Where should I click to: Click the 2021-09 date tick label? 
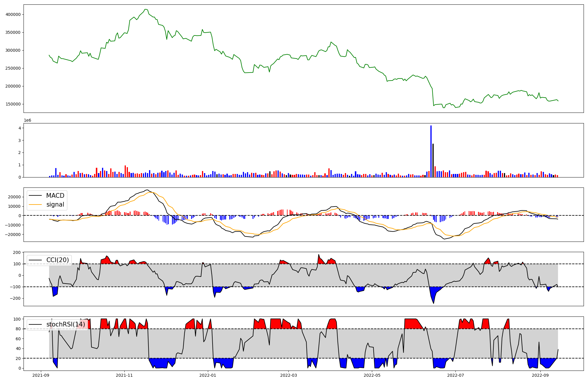coord(41,375)
